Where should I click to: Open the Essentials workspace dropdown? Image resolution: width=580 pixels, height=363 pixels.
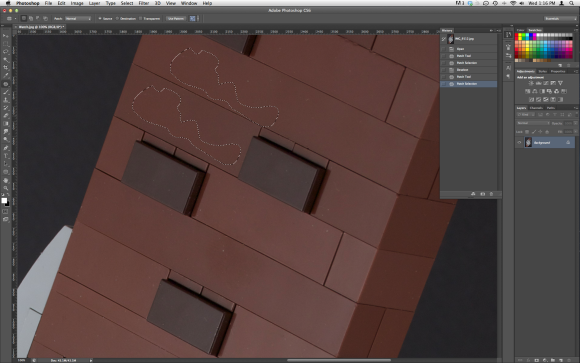560,19
